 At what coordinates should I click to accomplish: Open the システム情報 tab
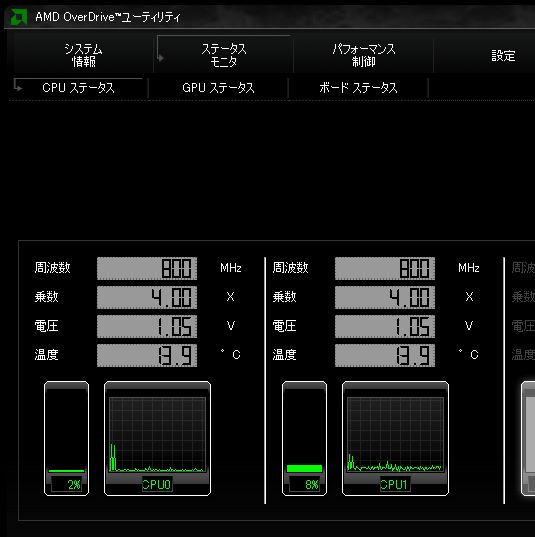[x=84, y=55]
